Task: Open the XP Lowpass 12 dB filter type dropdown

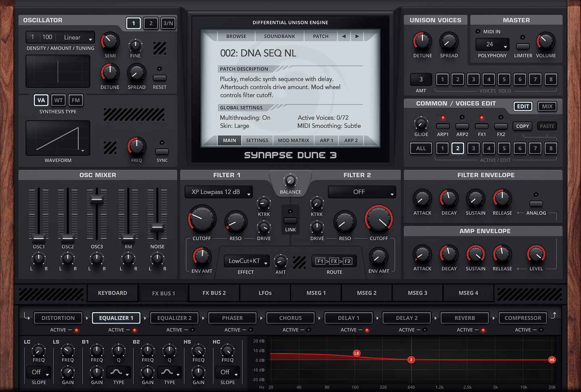Action: [x=218, y=192]
